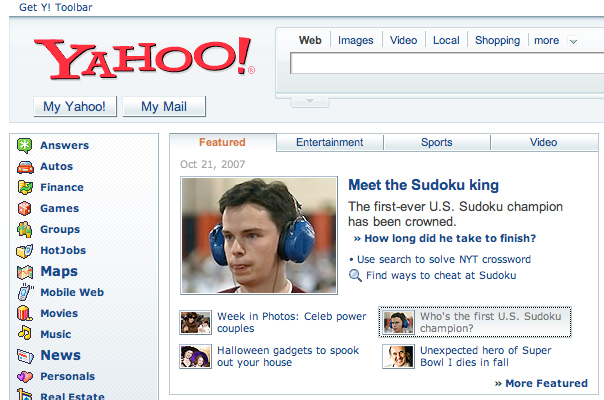Open the Music link
The height and width of the screenshot is (400, 604).
click(56, 334)
